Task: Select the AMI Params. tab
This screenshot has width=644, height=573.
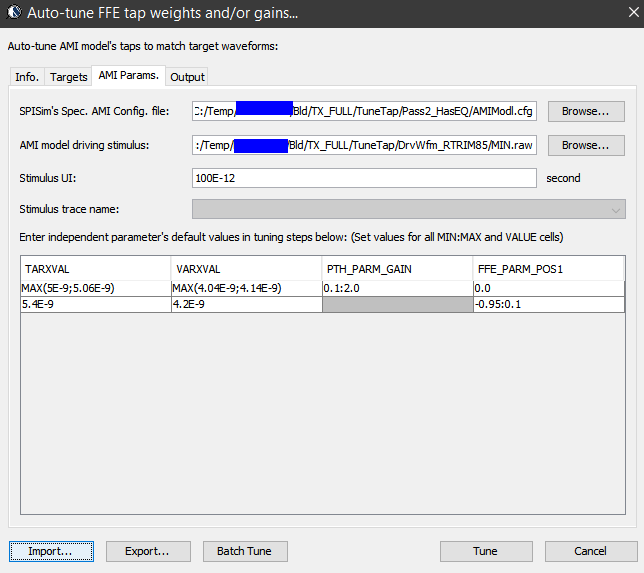Action: click(128, 76)
